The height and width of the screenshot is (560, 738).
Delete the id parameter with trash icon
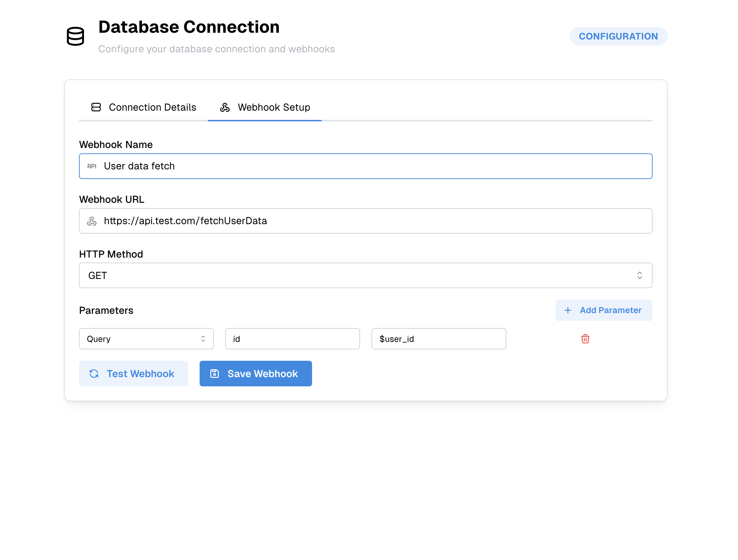click(x=585, y=339)
